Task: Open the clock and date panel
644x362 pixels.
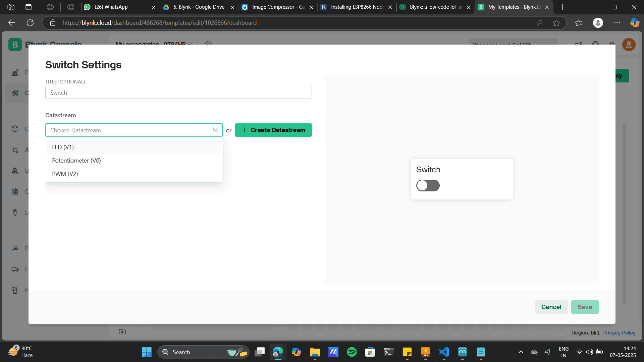Action: tap(623, 352)
